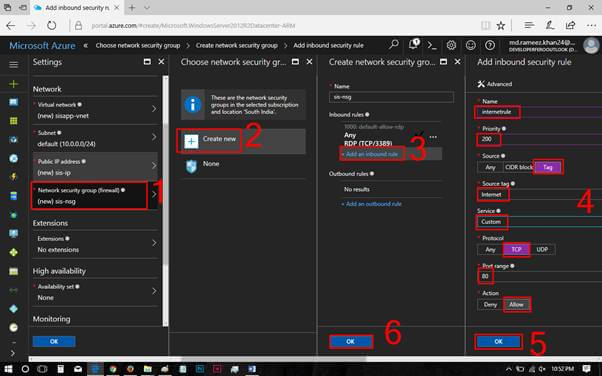Open Add inbound security rule breadcrumb

328,45
